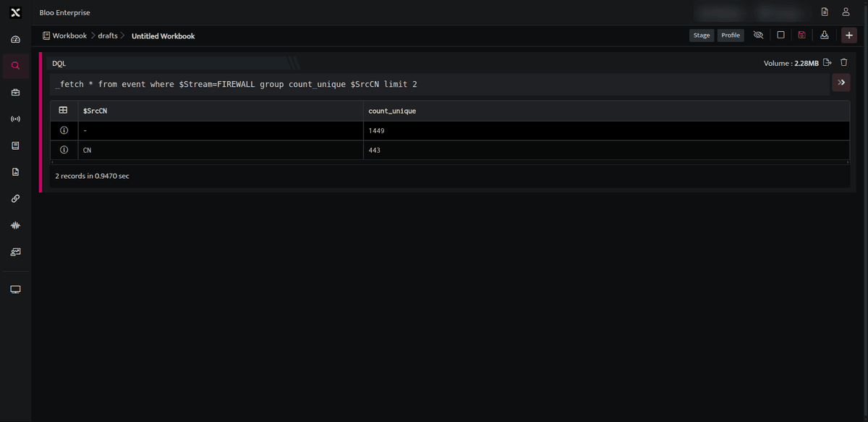The height and width of the screenshot is (422, 868).
Task: Export the DQL cell results icon
Action: [x=827, y=63]
